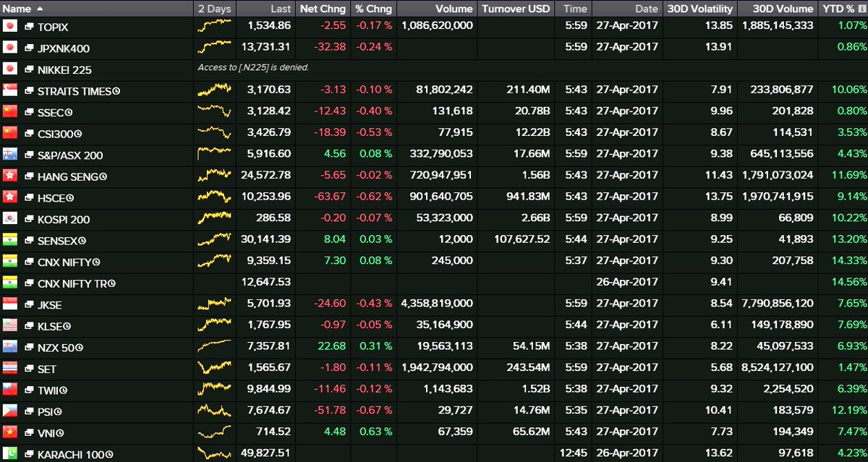Screen dimensions: 868x462
Task: Sort by the Net Chng column header
Action: 322,9
